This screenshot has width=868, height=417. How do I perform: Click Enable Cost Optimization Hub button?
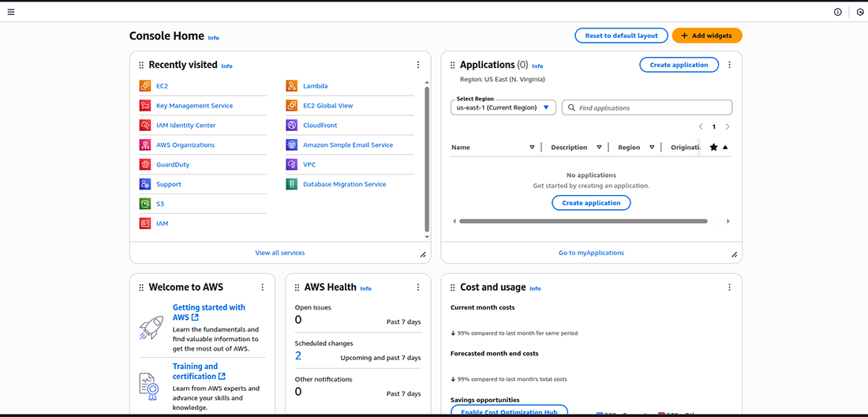[x=509, y=411]
